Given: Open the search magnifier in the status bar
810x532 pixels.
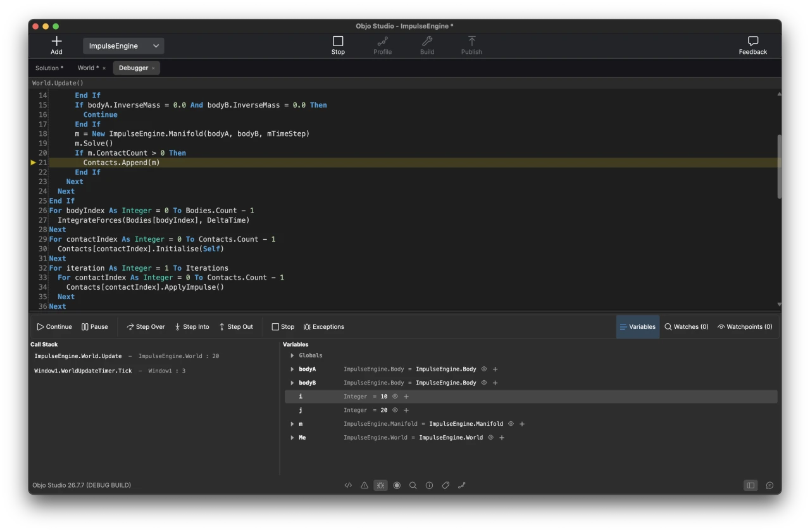Looking at the screenshot, I should coord(413,486).
